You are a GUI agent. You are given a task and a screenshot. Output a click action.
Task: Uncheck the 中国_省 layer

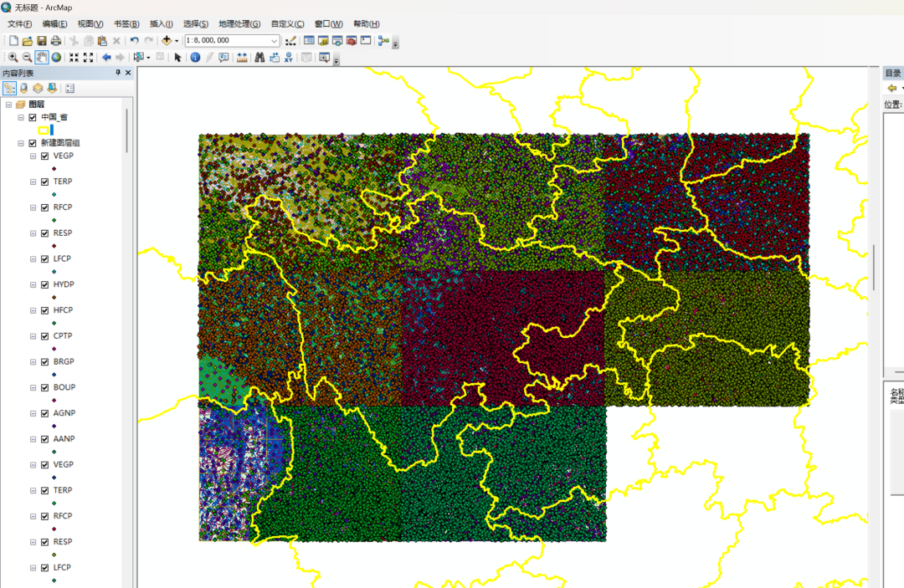pyautogui.click(x=33, y=117)
